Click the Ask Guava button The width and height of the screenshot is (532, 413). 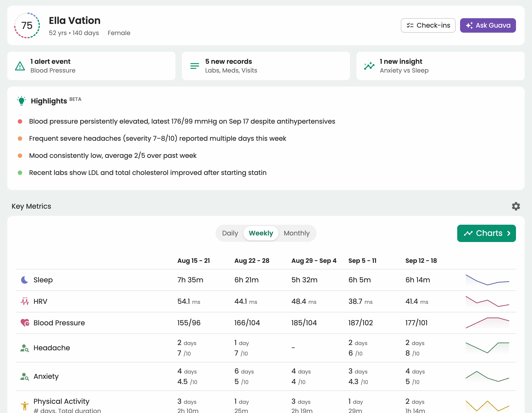coord(488,25)
